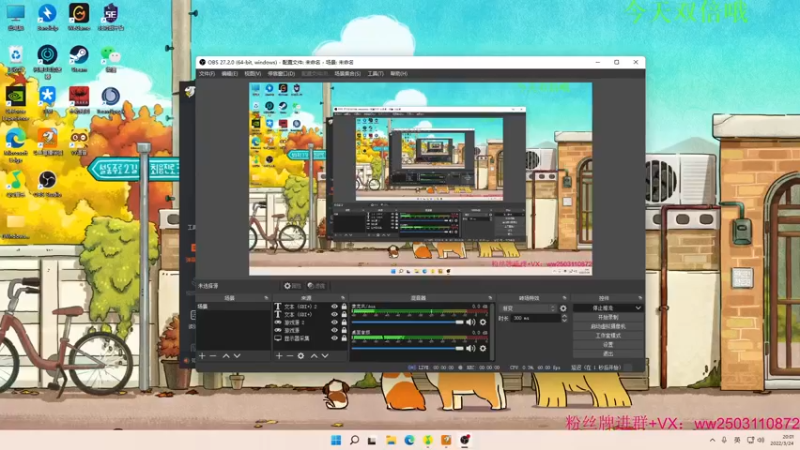This screenshot has width=800, height=450.
Task: Enable Studio Mode (工作室模式) in the Controls panel
Action: pos(608,336)
